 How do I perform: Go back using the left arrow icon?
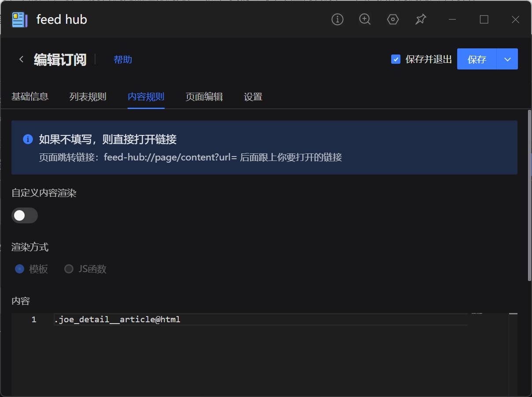(21, 59)
